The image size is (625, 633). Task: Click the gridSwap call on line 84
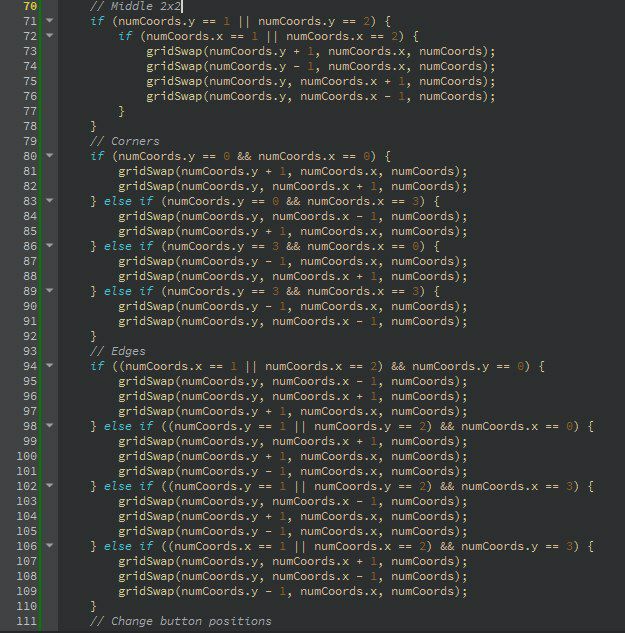[x=293, y=216]
